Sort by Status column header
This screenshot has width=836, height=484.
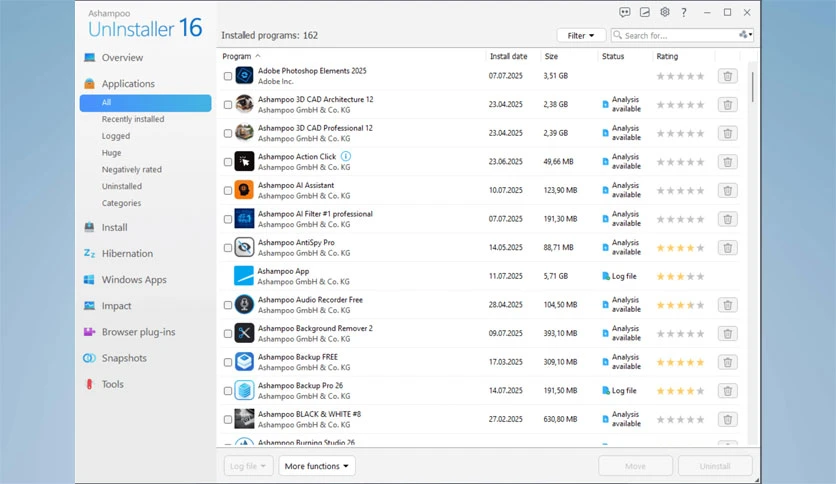point(613,56)
